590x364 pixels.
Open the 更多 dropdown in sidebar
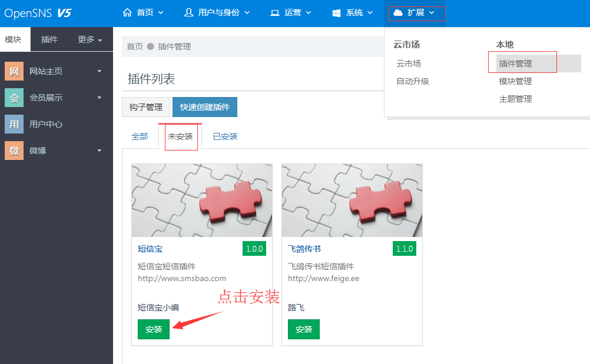click(x=90, y=39)
